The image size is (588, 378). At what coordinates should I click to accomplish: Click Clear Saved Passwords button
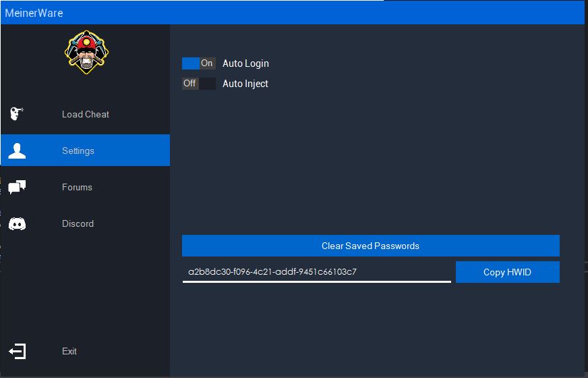pos(370,246)
